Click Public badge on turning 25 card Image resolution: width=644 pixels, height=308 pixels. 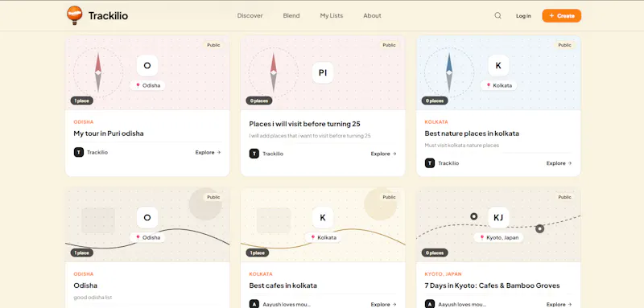click(389, 45)
